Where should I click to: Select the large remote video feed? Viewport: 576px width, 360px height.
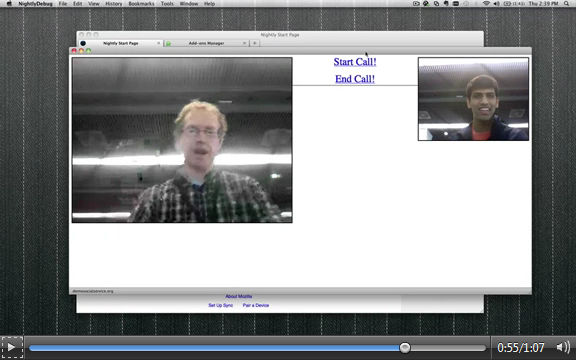click(x=182, y=140)
